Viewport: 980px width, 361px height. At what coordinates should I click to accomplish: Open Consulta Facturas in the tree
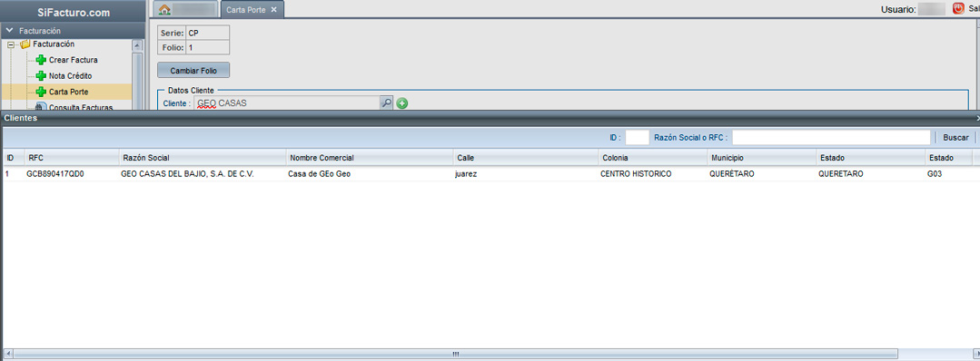[81, 107]
